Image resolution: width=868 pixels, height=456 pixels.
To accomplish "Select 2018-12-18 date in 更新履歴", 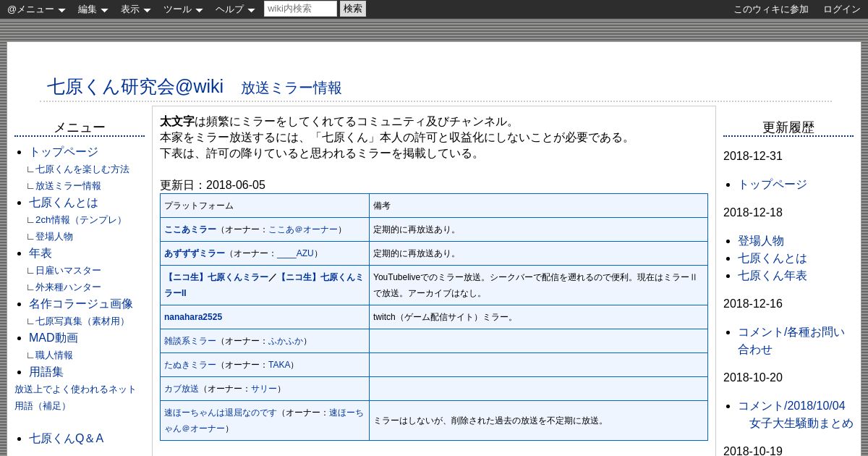I will tap(753, 213).
